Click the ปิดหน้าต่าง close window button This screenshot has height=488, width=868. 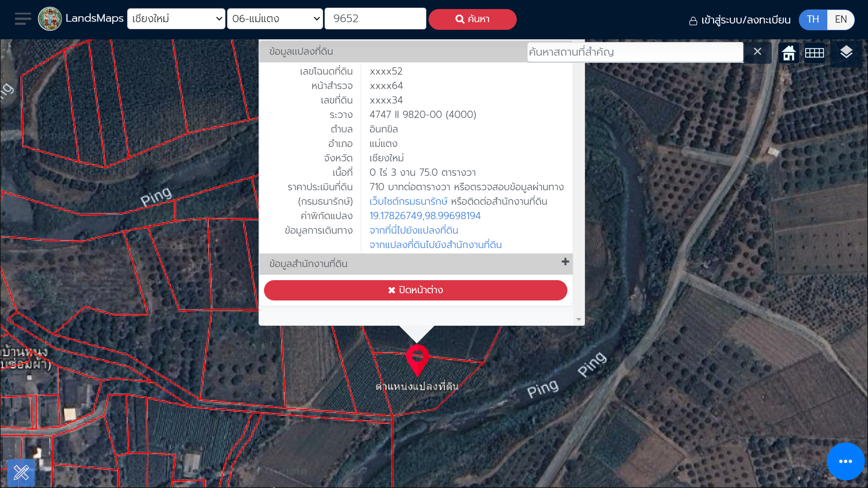(x=415, y=290)
